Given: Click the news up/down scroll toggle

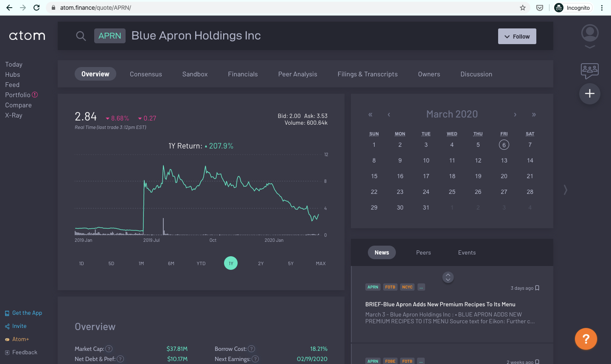Looking at the screenshot, I should click(448, 277).
